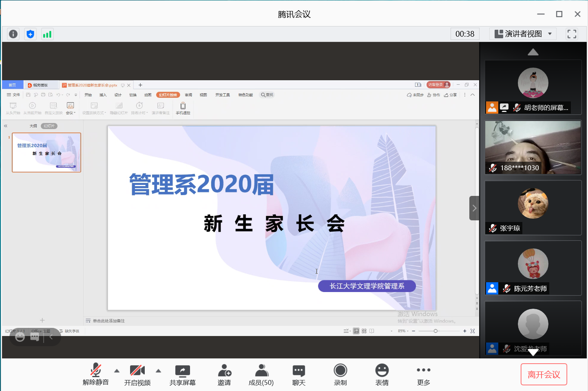Viewport: 588px width, 391px height.
Task: Expand the video options arrow
Action: [159, 371]
